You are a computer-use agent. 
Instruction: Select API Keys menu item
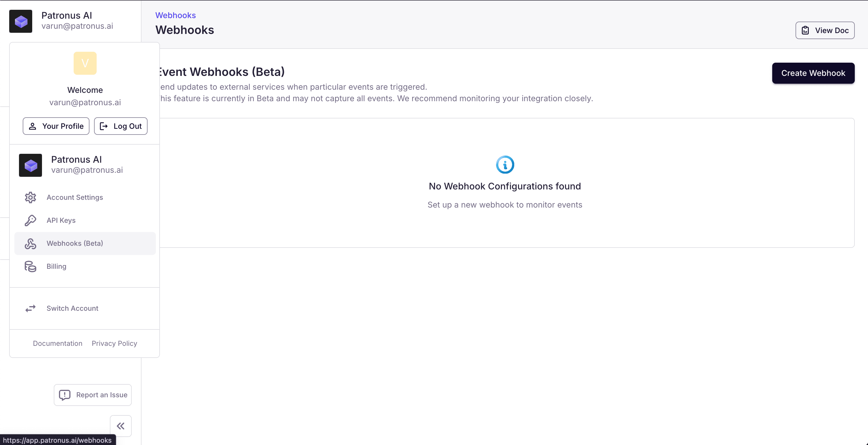point(61,220)
